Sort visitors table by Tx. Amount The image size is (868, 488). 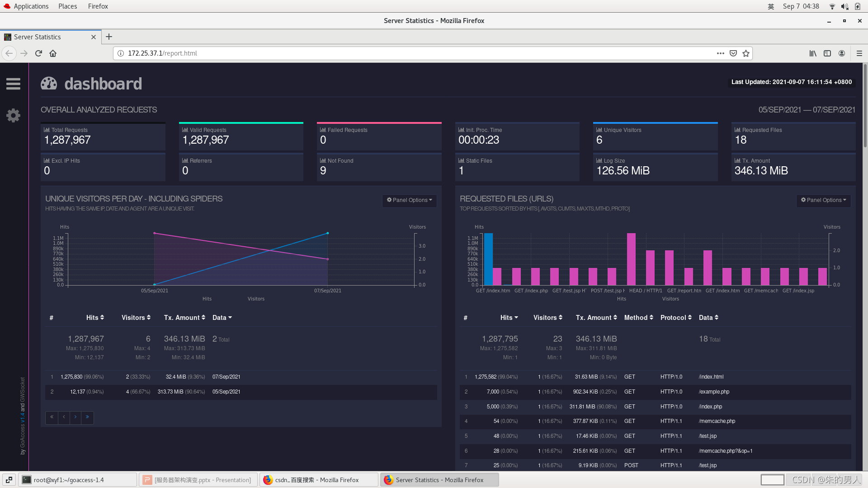[x=184, y=318]
